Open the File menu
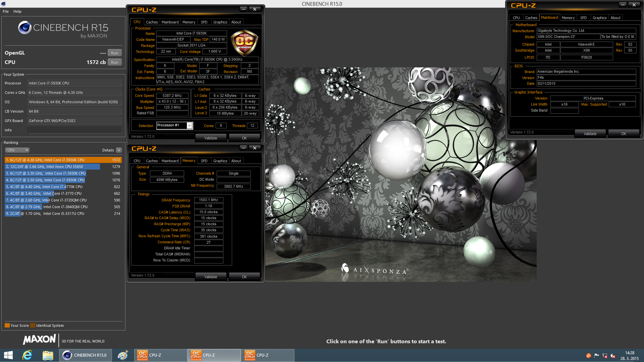 point(6,11)
